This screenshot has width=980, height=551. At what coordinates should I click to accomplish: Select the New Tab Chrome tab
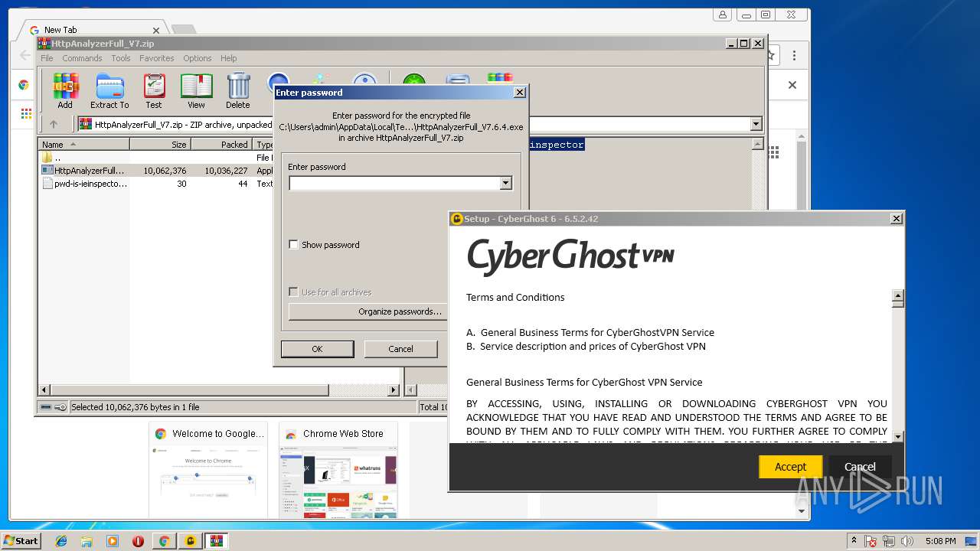(x=92, y=31)
